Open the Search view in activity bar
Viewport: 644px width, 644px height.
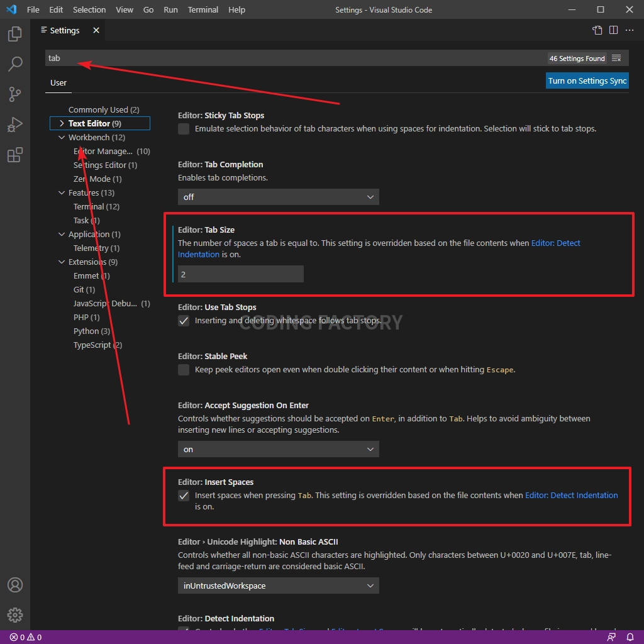click(x=15, y=64)
